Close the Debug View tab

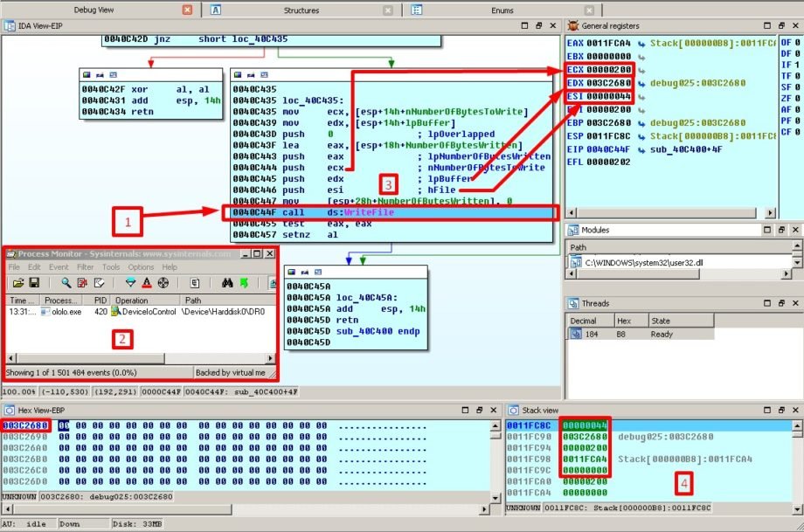pyautogui.click(x=188, y=10)
